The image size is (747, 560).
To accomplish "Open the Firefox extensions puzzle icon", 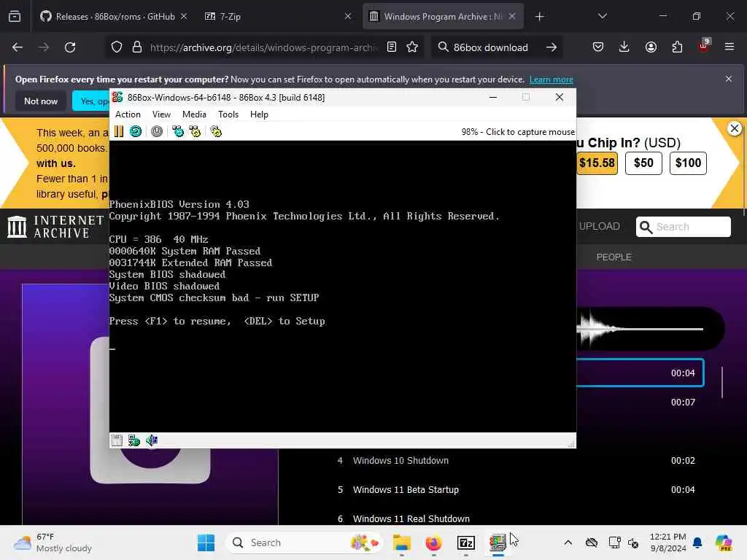I will point(677,47).
